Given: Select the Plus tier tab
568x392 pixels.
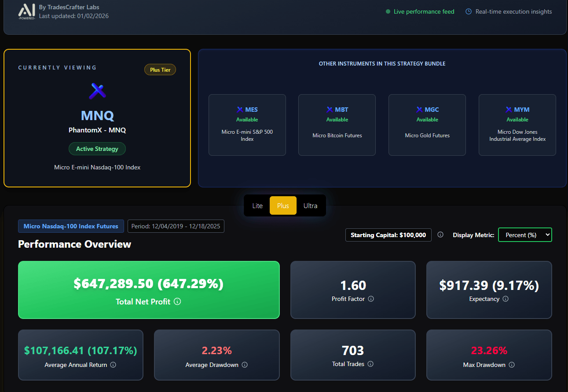Looking at the screenshot, I should pyautogui.click(x=283, y=205).
